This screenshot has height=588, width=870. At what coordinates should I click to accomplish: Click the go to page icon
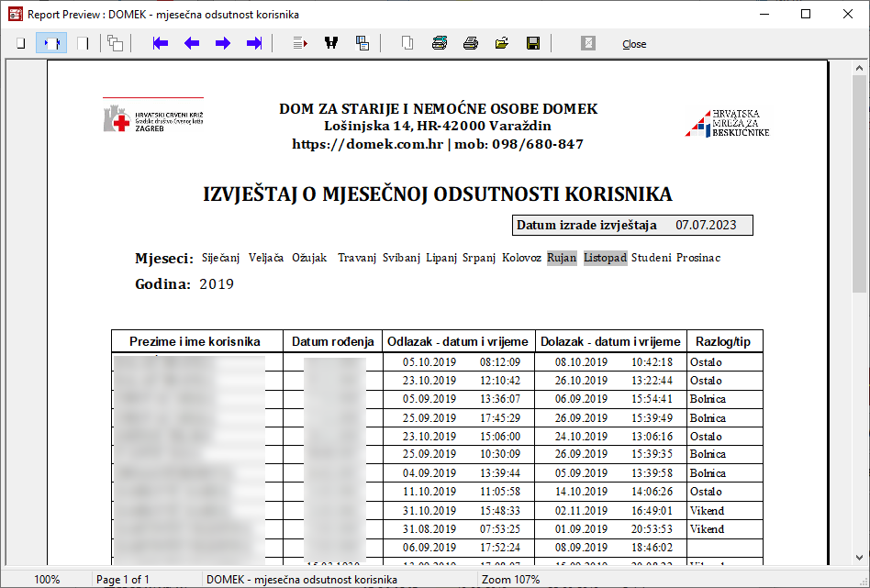pos(300,43)
